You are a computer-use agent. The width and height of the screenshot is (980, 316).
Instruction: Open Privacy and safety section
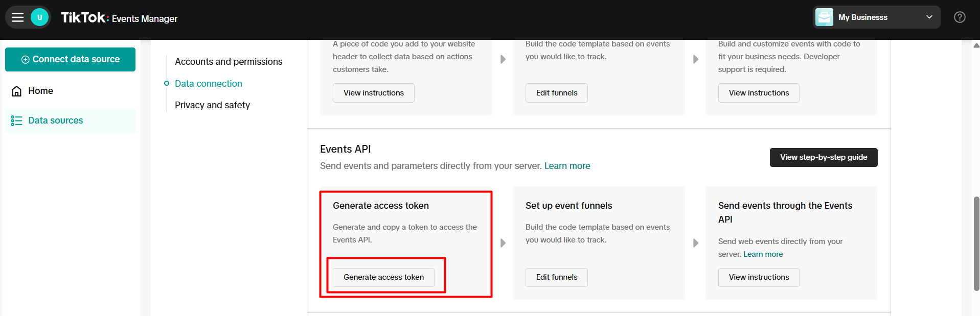pos(212,105)
